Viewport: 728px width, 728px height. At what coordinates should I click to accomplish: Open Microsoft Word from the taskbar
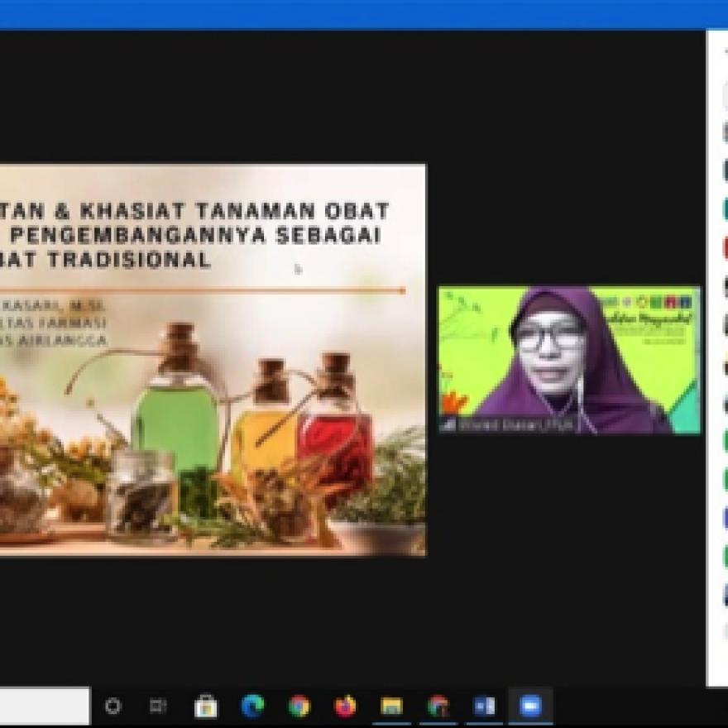click(x=484, y=706)
